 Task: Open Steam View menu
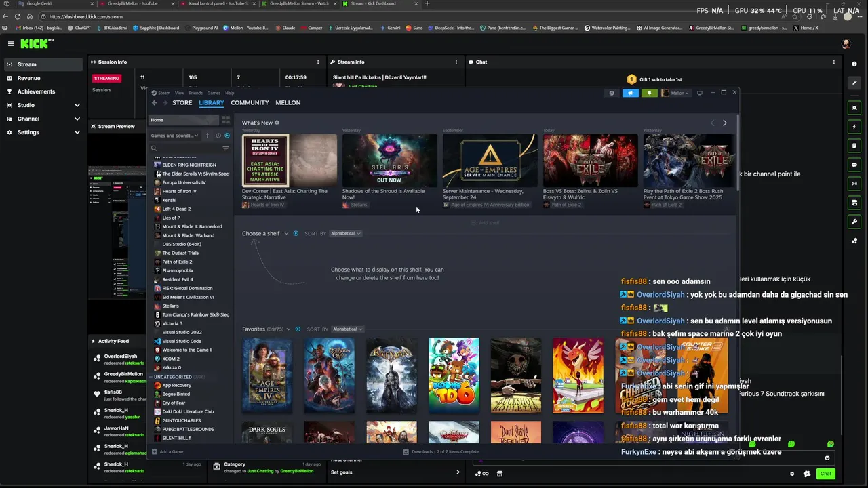[x=179, y=93]
